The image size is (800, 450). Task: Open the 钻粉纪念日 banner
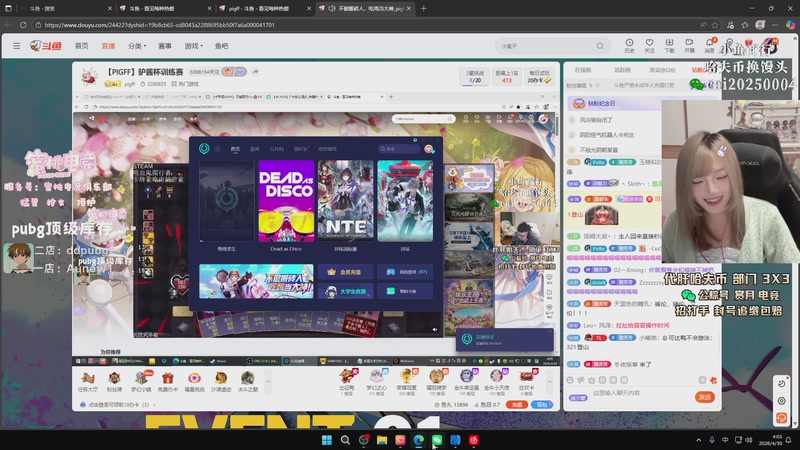[615, 103]
